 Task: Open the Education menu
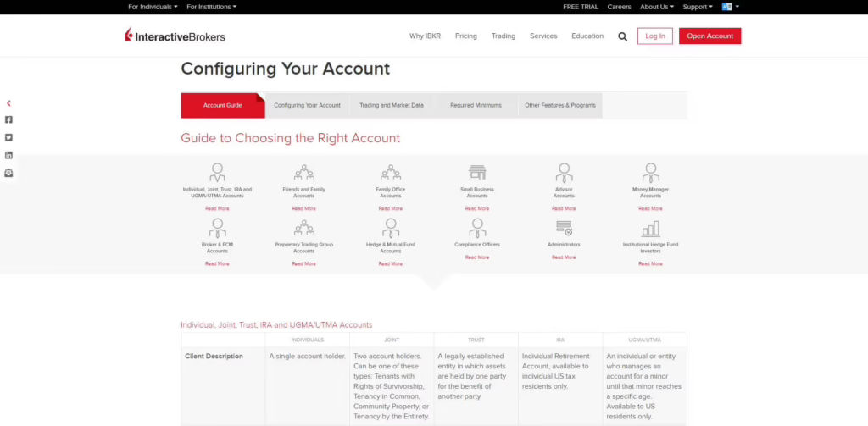tap(587, 36)
